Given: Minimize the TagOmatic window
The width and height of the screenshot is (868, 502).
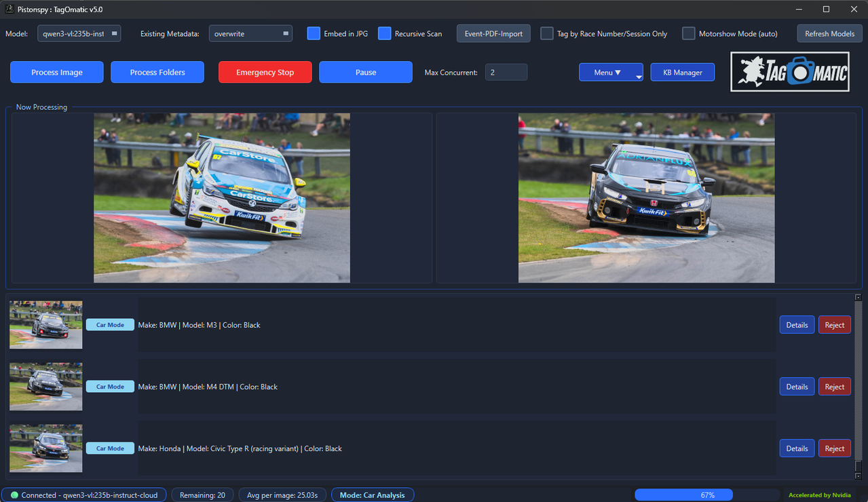Looking at the screenshot, I should (x=798, y=9).
